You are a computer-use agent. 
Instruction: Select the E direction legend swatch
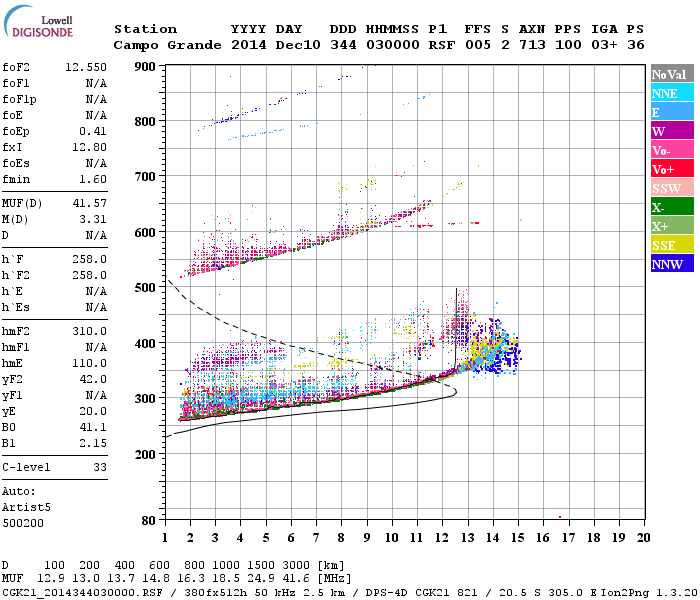pyautogui.click(x=672, y=112)
